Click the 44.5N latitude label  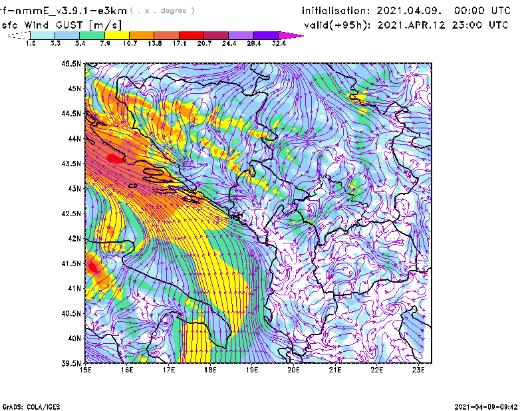coord(71,113)
